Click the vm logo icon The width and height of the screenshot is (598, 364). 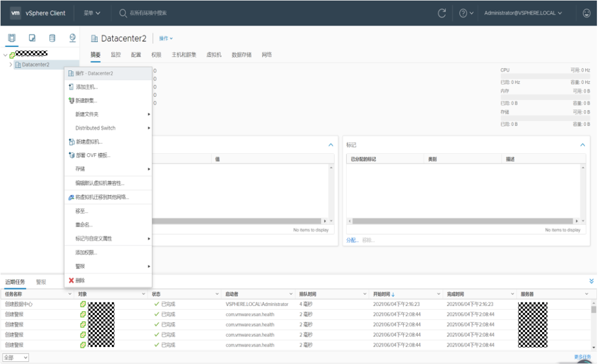(16, 13)
